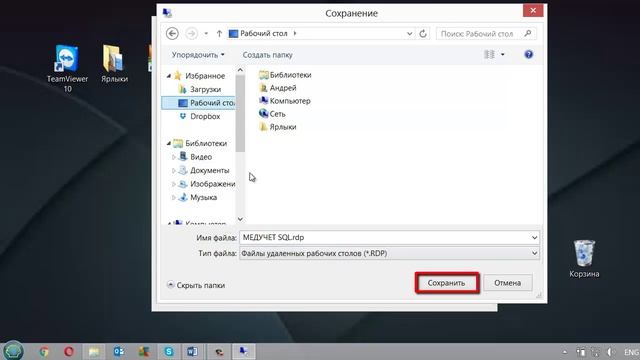The image size is (640, 360).
Task: Expand the address bar history dropdown
Action: point(409,33)
